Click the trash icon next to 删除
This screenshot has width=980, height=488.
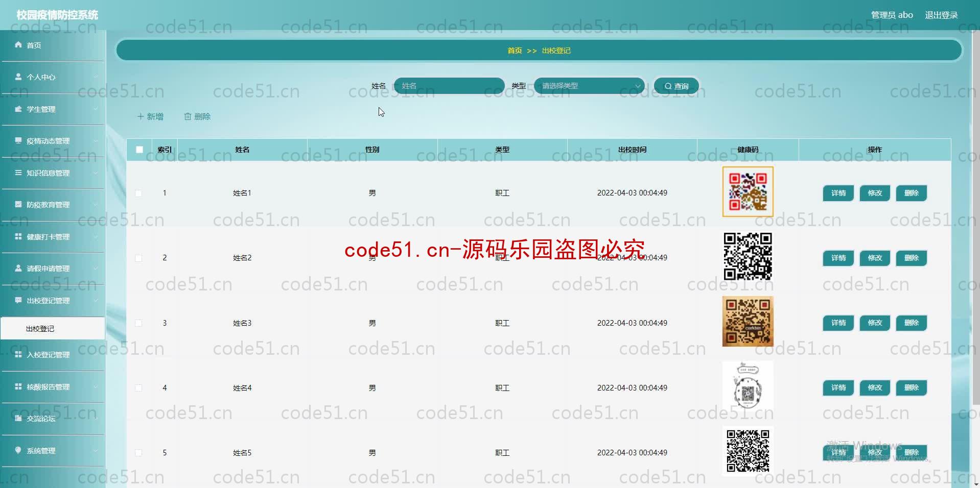point(188,116)
